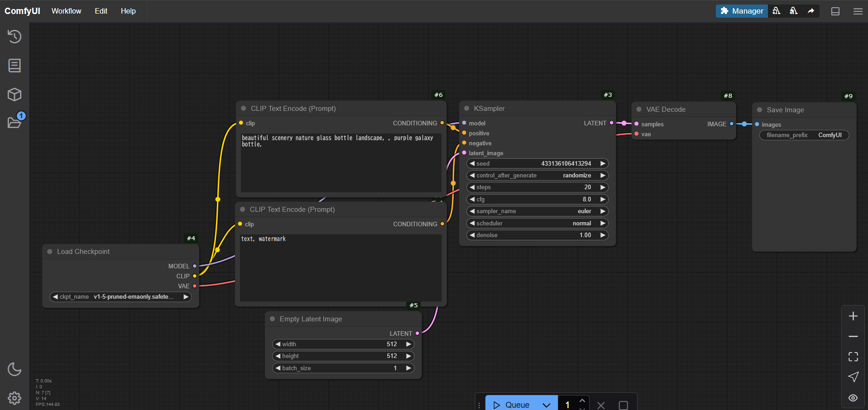Image resolution: width=868 pixels, height=410 pixels.
Task: Fit the view with the brackets icon
Action: tap(853, 357)
